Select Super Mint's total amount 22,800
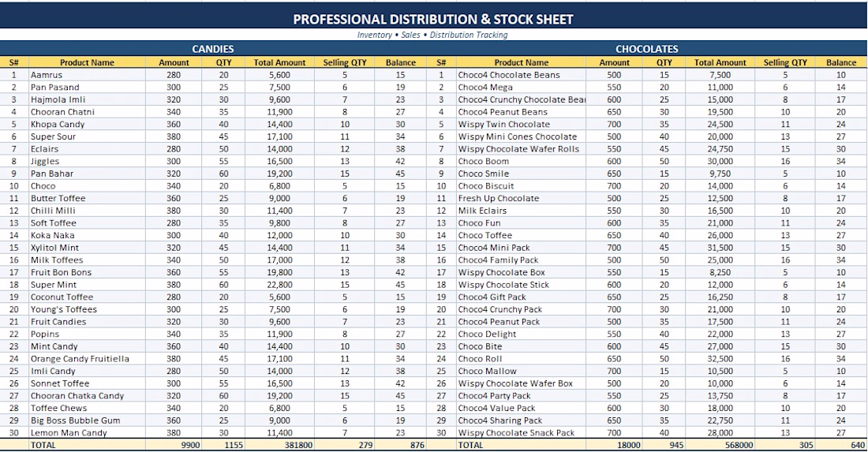The image size is (868, 452). pyautogui.click(x=279, y=284)
